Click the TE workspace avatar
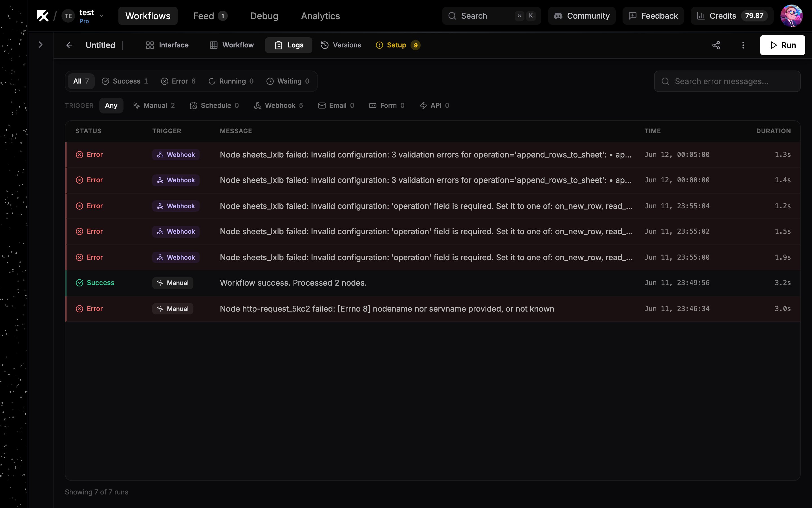The width and height of the screenshot is (812, 508). click(x=68, y=16)
